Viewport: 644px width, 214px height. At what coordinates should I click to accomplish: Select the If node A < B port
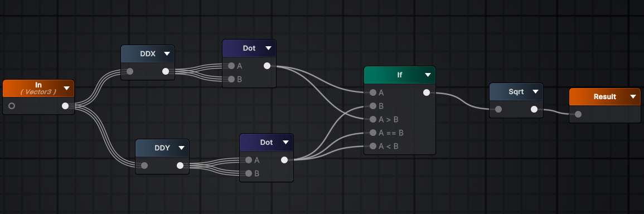point(373,146)
